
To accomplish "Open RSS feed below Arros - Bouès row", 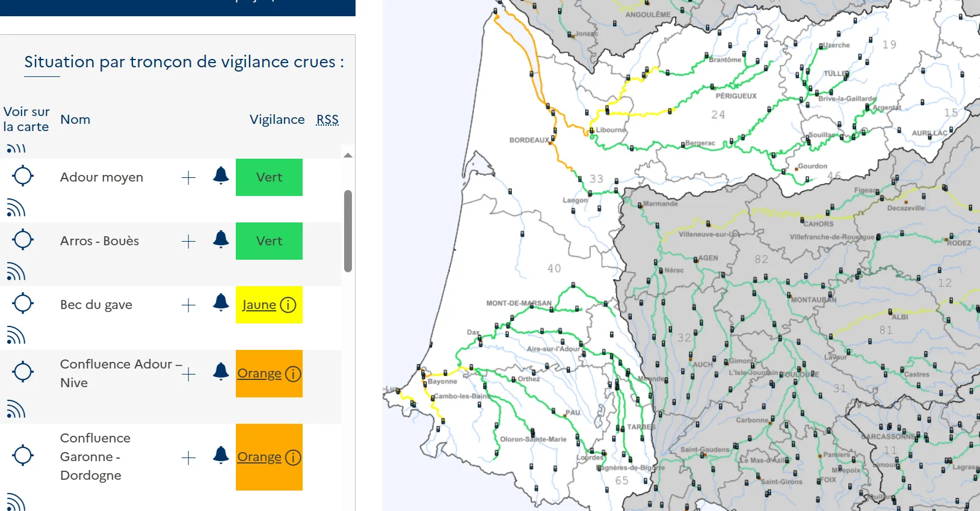I will [16, 272].
